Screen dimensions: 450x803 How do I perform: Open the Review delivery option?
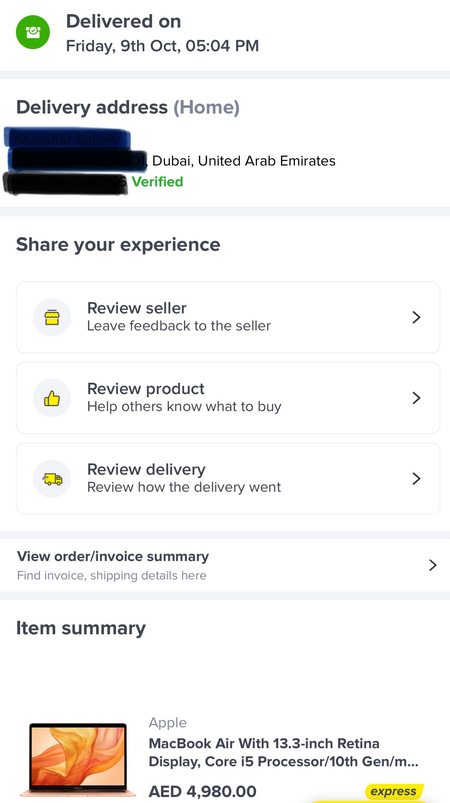(228, 479)
